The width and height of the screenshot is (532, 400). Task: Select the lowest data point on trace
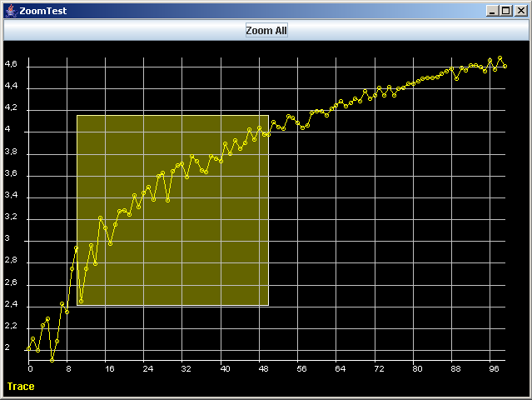(x=52, y=360)
